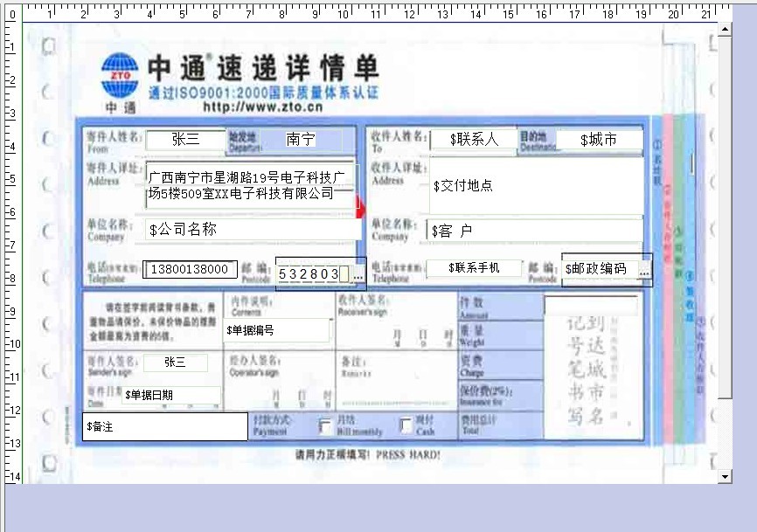Click the sender address text box
Screen dimensions: 757x532
tap(251, 184)
